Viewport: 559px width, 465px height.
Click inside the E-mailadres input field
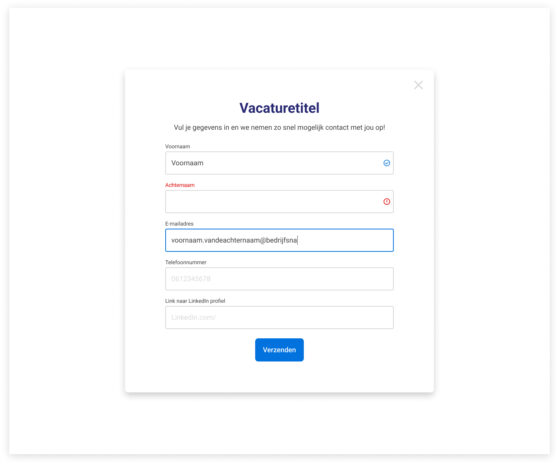point(279,240)
